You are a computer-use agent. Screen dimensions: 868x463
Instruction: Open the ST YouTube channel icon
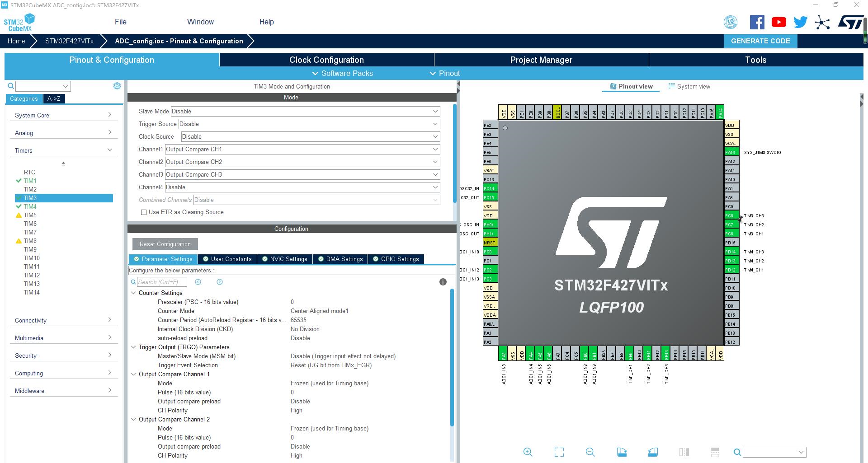pos(779,22)
